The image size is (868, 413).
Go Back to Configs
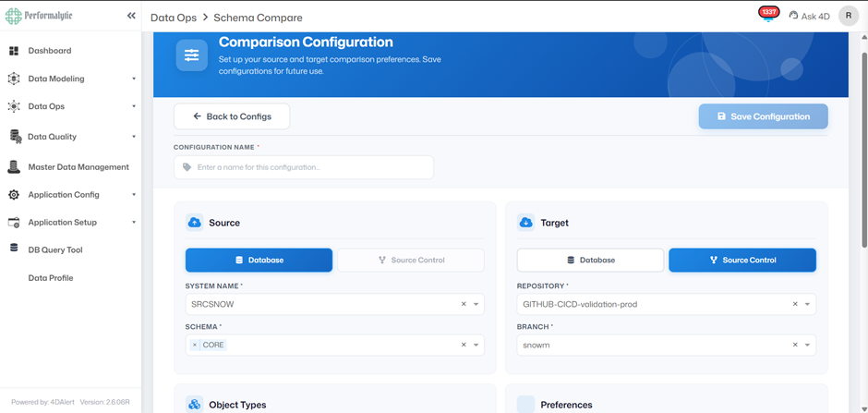pos(232,116)
